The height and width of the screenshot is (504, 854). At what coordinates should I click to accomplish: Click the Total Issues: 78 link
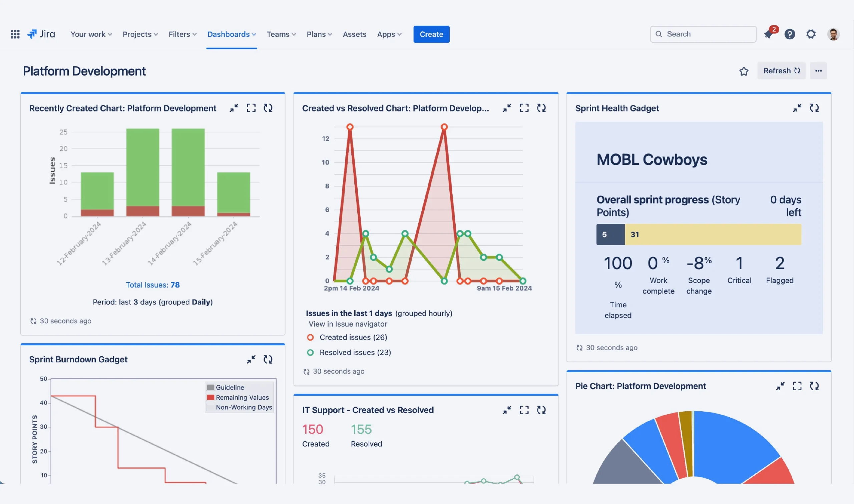click(x=153, y=285)
